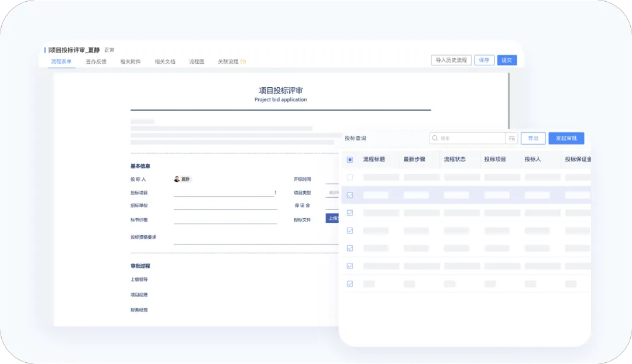This screenshot has height=364, width=632.
Task: Open the 相关附件 tab
Action: [x=130, y=61]
